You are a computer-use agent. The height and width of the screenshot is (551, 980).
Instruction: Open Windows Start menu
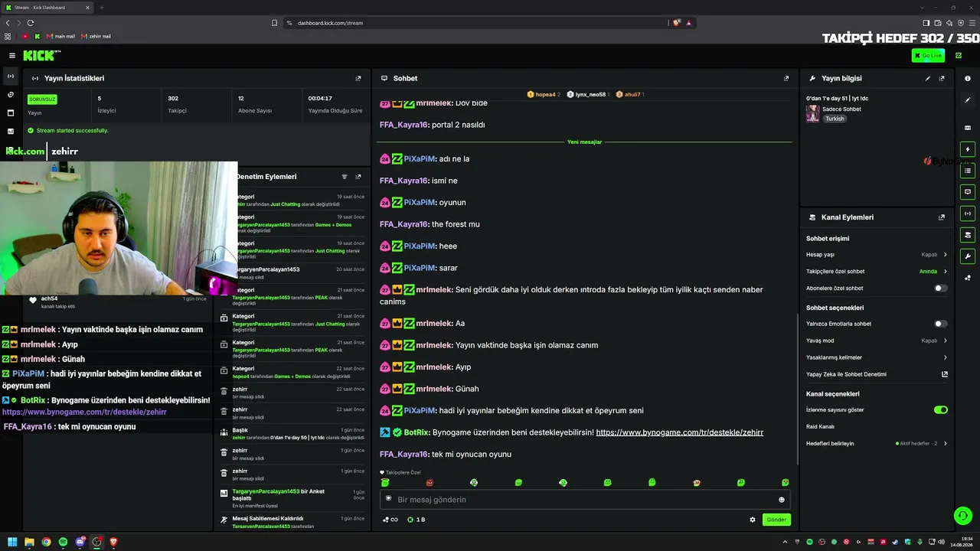coord(12,542)
